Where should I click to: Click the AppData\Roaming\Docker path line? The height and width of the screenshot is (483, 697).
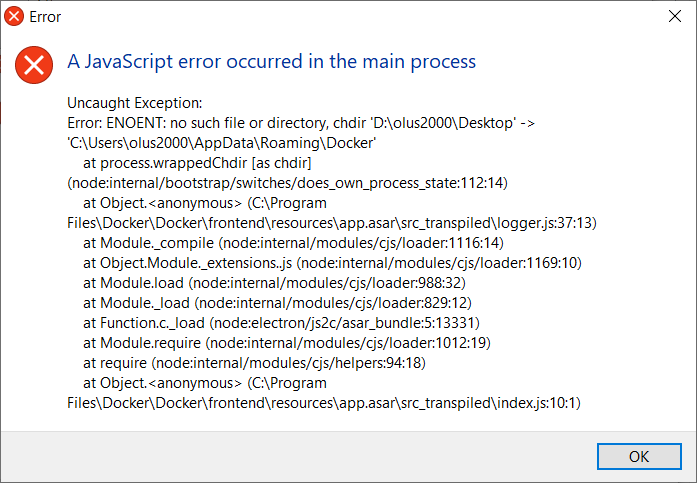pyautogui.click(x=222, y=143)
